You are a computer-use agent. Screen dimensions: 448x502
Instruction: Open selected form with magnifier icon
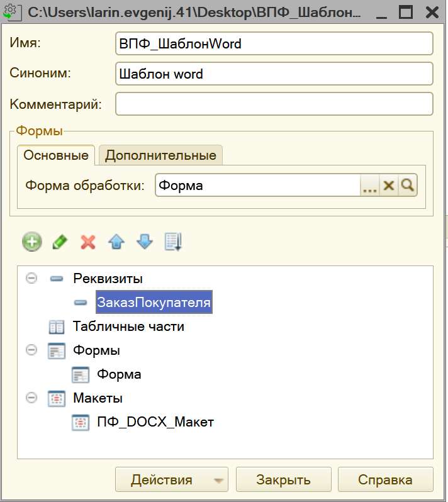click(x=407, y=185)
